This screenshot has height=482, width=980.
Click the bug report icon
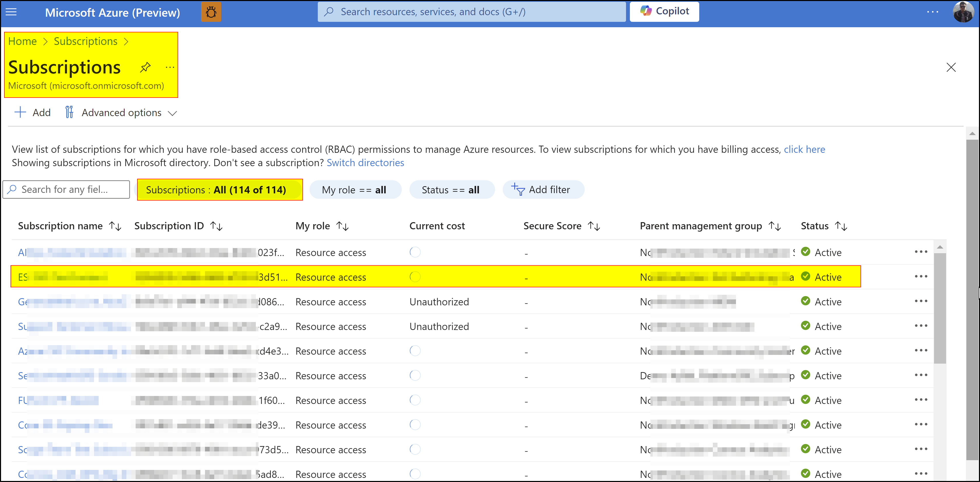click(211, 12)
